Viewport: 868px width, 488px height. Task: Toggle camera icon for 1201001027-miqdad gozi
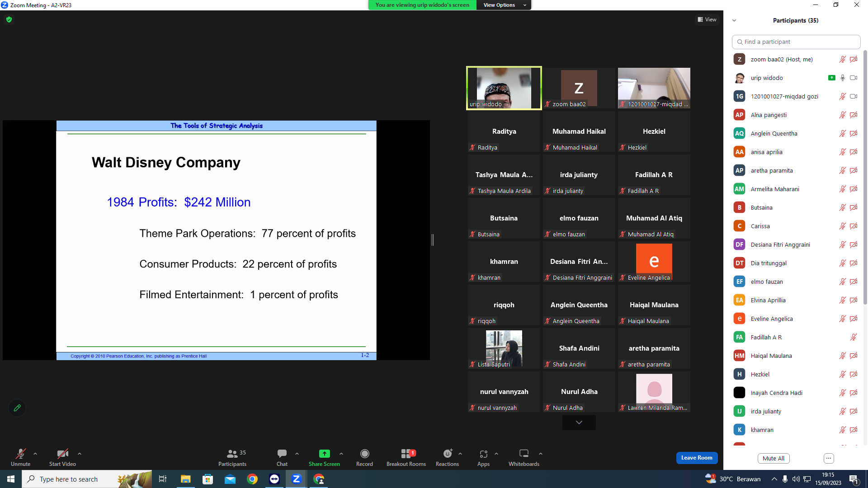coord(854,96)
